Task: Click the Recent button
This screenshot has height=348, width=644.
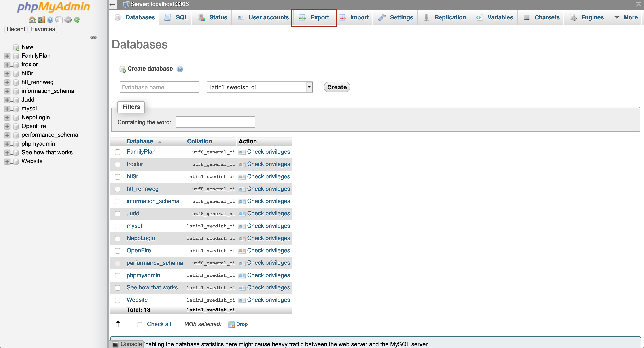Action: 16,29
